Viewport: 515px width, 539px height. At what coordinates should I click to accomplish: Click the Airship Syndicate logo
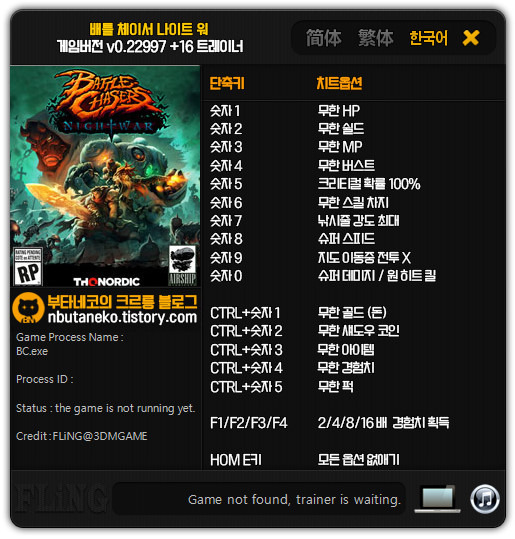point(182,265)
